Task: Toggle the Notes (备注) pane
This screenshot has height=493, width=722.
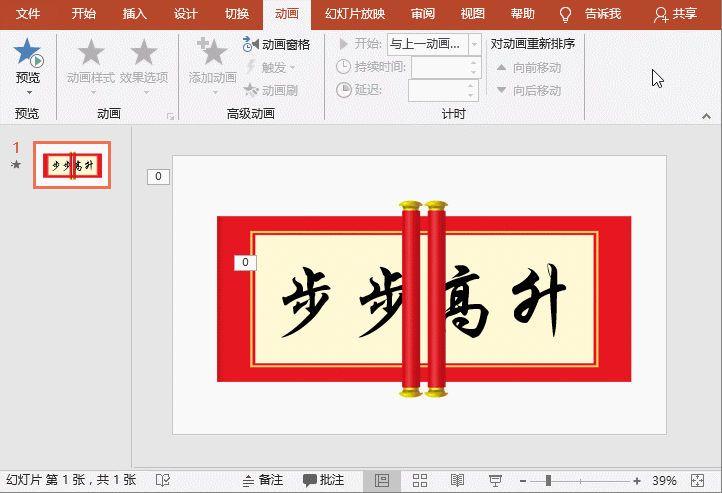Action: click(x=261, y=481)
